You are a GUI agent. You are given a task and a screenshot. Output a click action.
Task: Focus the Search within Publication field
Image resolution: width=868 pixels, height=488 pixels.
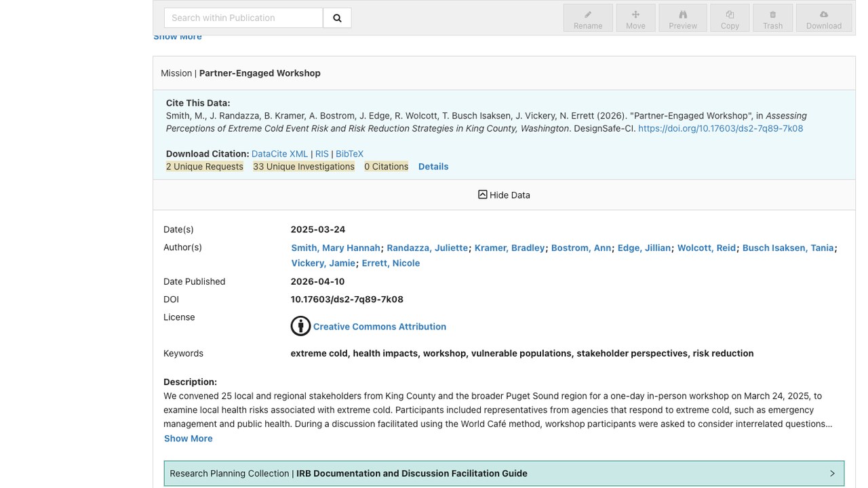tap(243, 18)
